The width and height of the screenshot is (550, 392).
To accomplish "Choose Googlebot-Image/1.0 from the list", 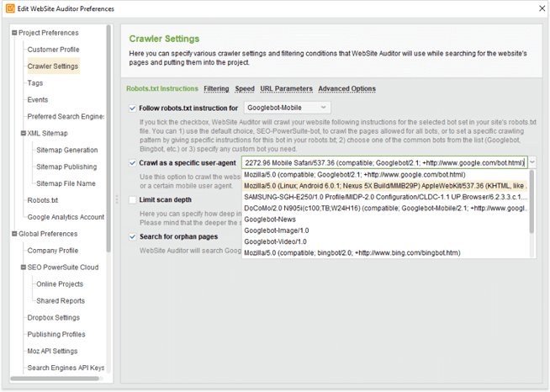I will [385, 230].
